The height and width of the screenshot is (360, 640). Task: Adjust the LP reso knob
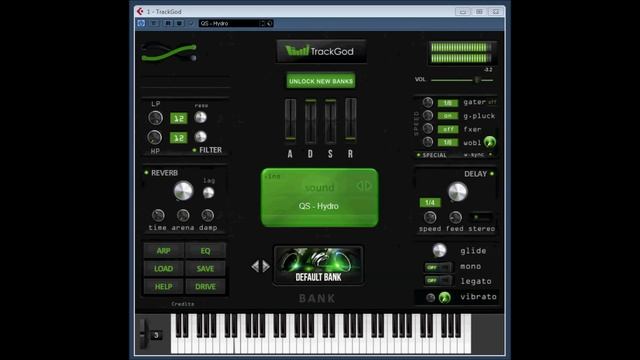point(200,118)
